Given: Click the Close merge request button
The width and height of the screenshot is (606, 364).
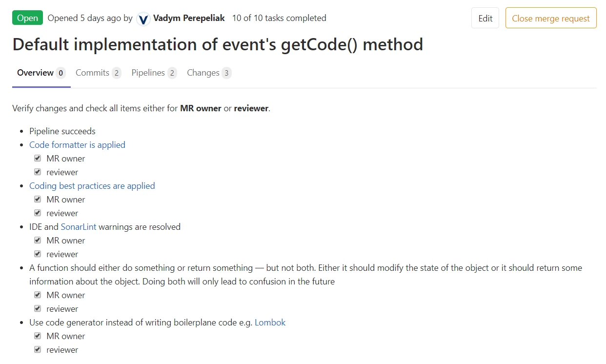Looking at the screenshot, I should point(551,18).
